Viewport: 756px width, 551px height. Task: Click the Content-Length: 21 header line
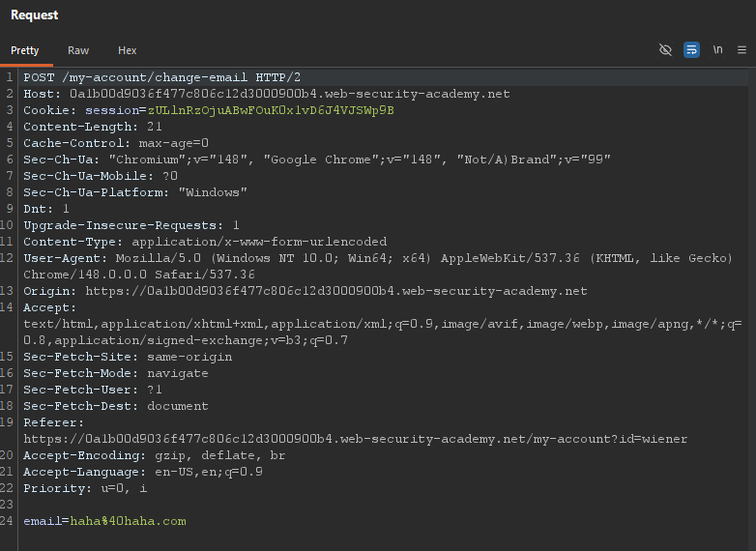(x=93, y=127)
